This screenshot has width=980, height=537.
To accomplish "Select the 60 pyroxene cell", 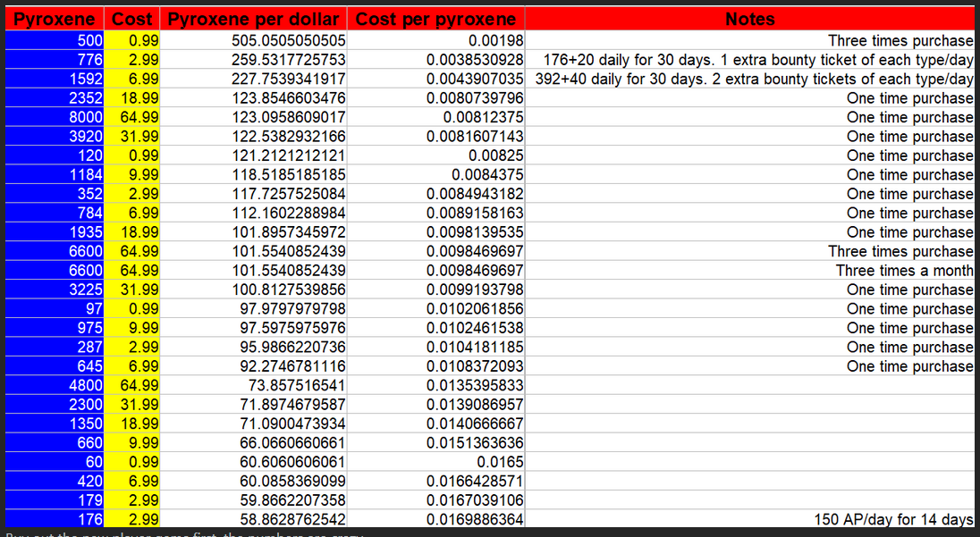I will (55, 461).
